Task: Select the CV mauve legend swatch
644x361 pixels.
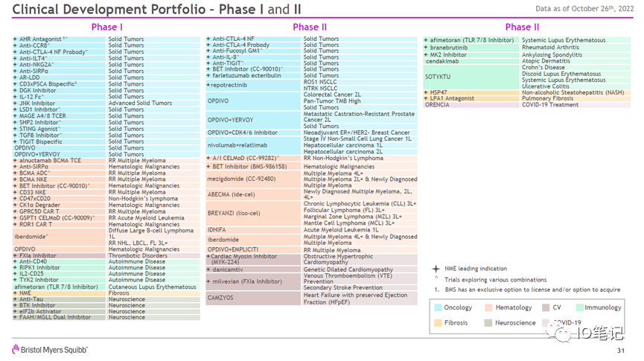Action: pyautogui.click(x=546, y=307)
